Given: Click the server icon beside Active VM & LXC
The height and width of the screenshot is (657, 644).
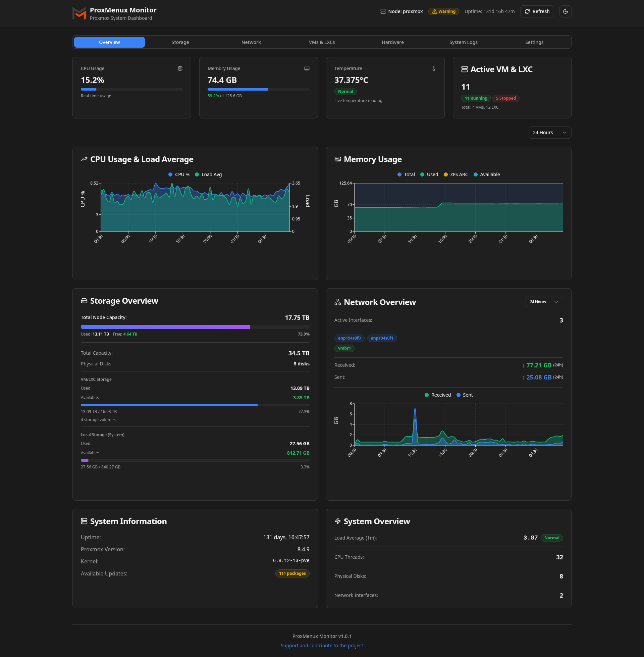Looking at the screenshot, I should 465,69.
